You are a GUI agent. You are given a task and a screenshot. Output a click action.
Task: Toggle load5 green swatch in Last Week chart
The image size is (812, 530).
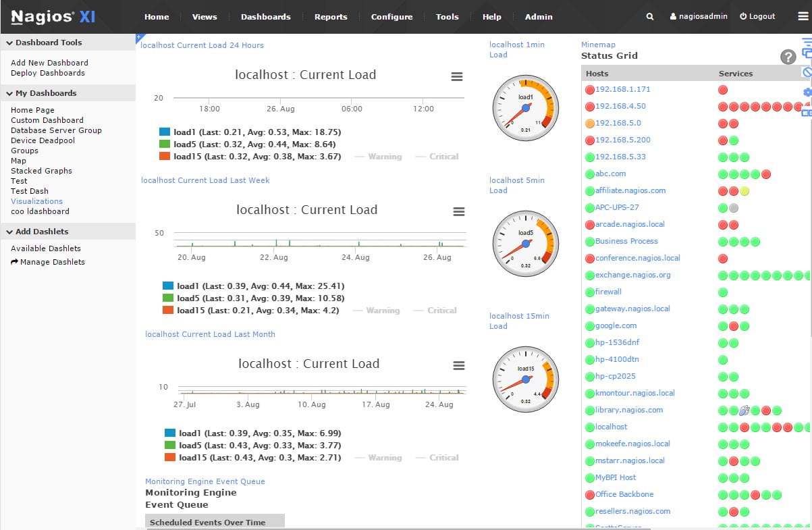coord(169,298)
